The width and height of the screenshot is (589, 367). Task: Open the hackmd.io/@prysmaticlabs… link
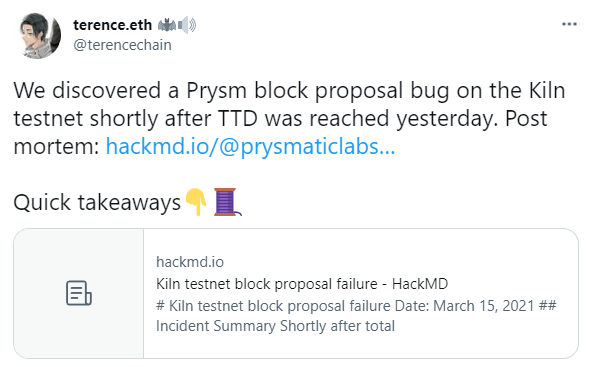click(x=250, y=146)
